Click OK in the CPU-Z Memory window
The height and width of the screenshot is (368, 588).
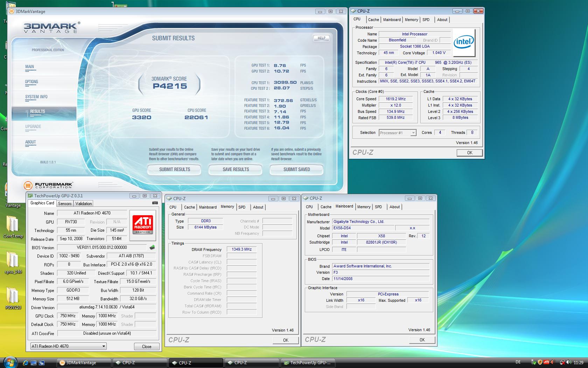tap(286, 340)
